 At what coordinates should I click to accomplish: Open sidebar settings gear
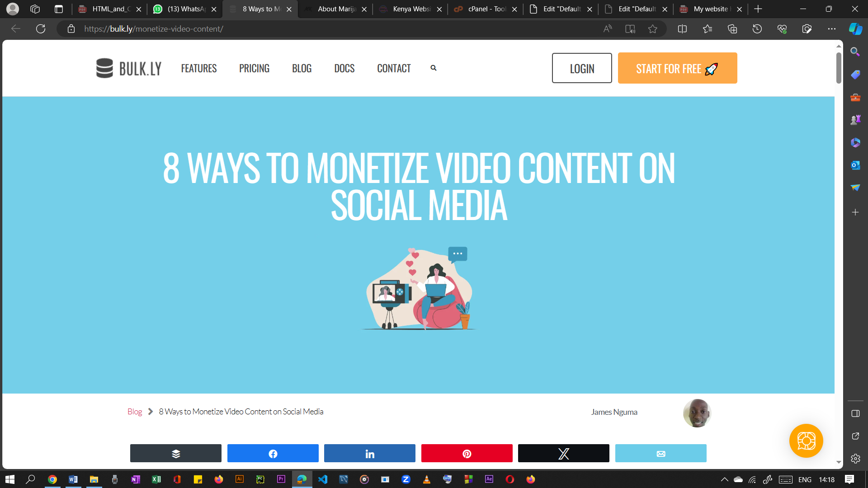855,459
